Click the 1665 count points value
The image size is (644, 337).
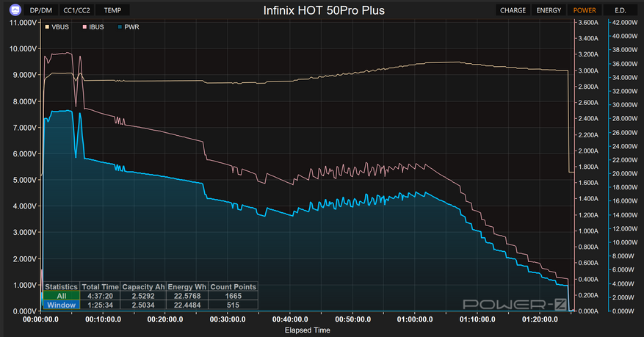[233, 296]
